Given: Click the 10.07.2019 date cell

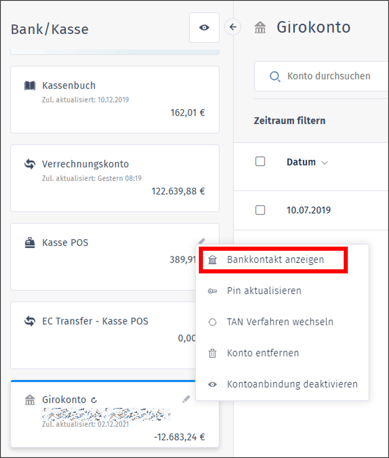Looking at the screenshot, I should pos(309,210).
